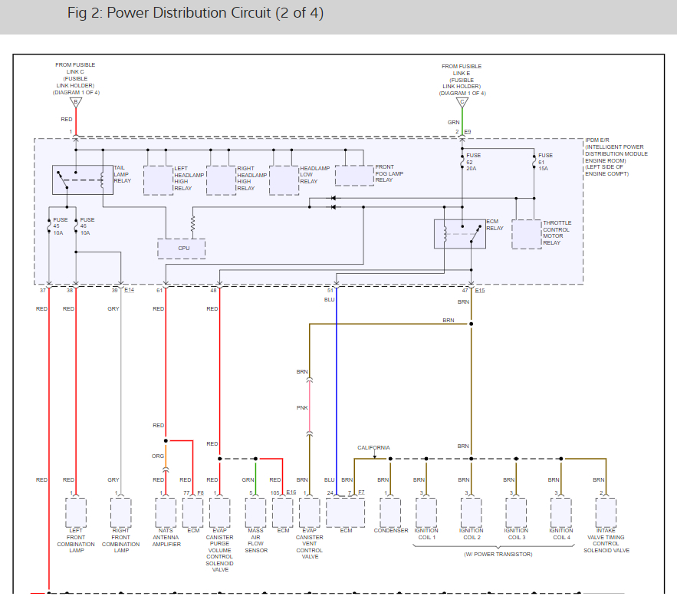This screenshot has height=616, width=677.
Task: Click the CPU block in the IPDM
Action: 182,249
